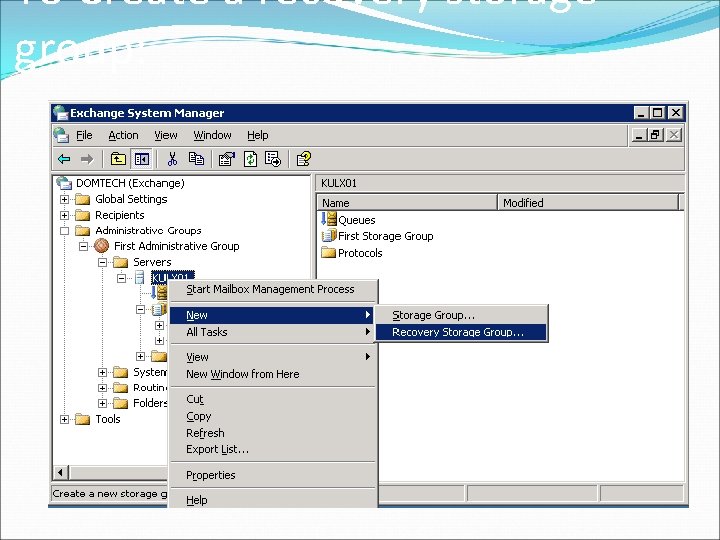Screen dimensions: 720x540
Task: Click the Recipients folder icon
Action: pyautogui.click(x=83, y=215)
